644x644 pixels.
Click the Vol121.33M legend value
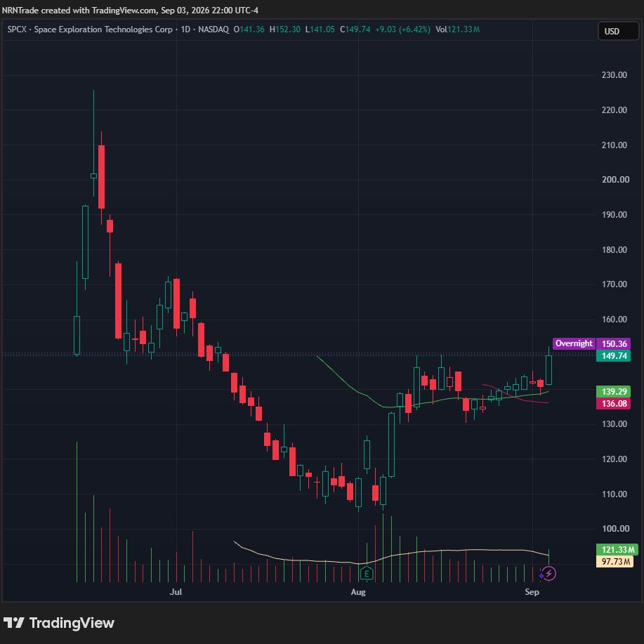[x=457, y=29]
